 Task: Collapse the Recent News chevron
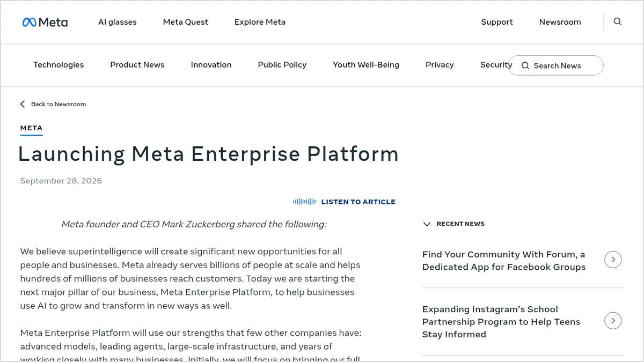(427, 224)
